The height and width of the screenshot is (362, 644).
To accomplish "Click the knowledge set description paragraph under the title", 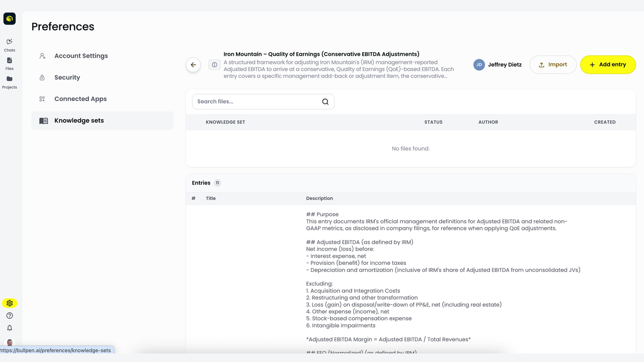I will 339,69.
